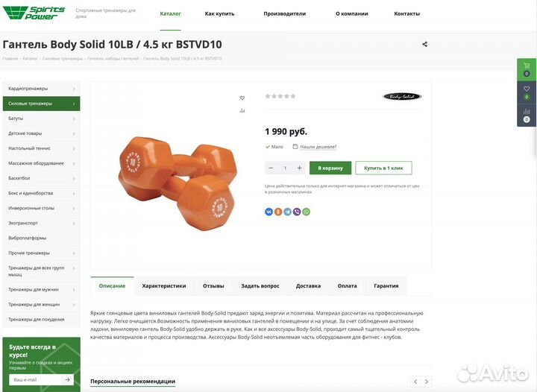
Task: Share product via Telegram icon
Action: pos(288,212)
